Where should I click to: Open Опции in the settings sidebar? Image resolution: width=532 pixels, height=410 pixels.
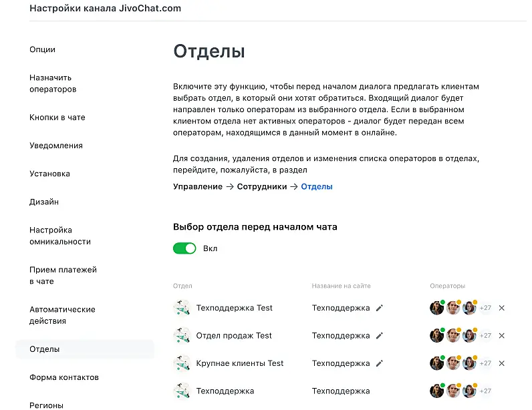pos(42,49)
